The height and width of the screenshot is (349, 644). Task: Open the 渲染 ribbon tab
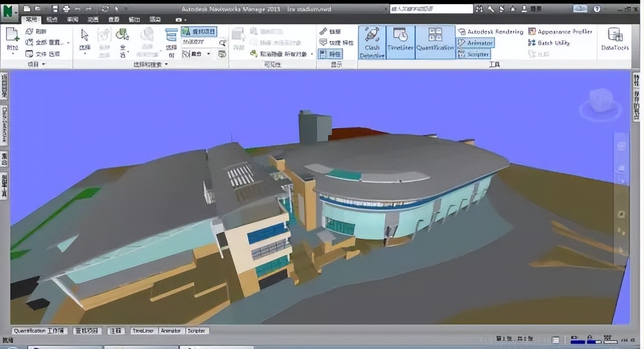click(154, 19)
